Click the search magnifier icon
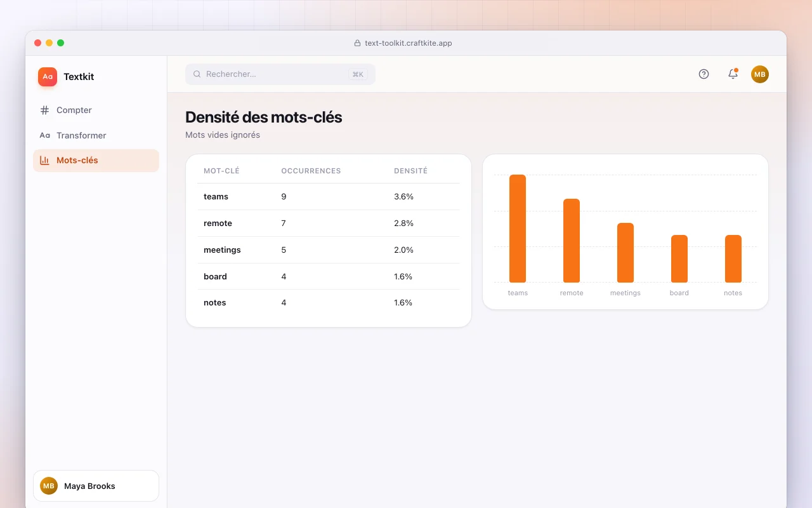 [197, 74]
